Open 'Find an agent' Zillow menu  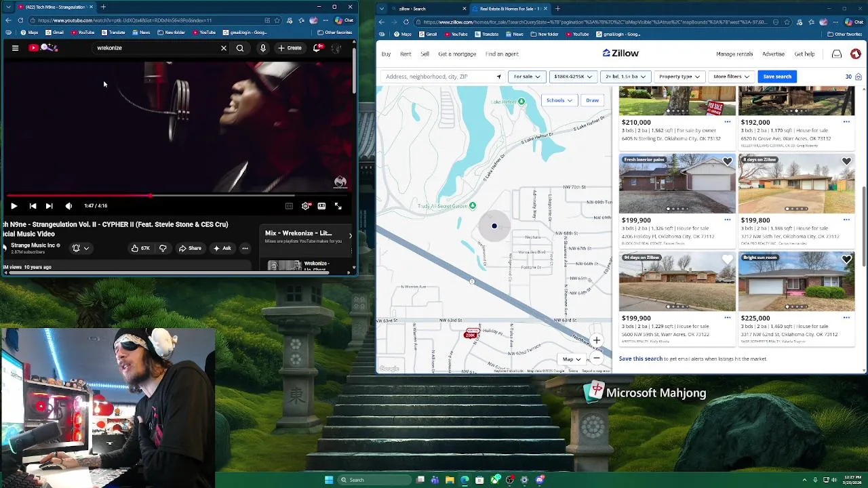[x=502, y=54]
